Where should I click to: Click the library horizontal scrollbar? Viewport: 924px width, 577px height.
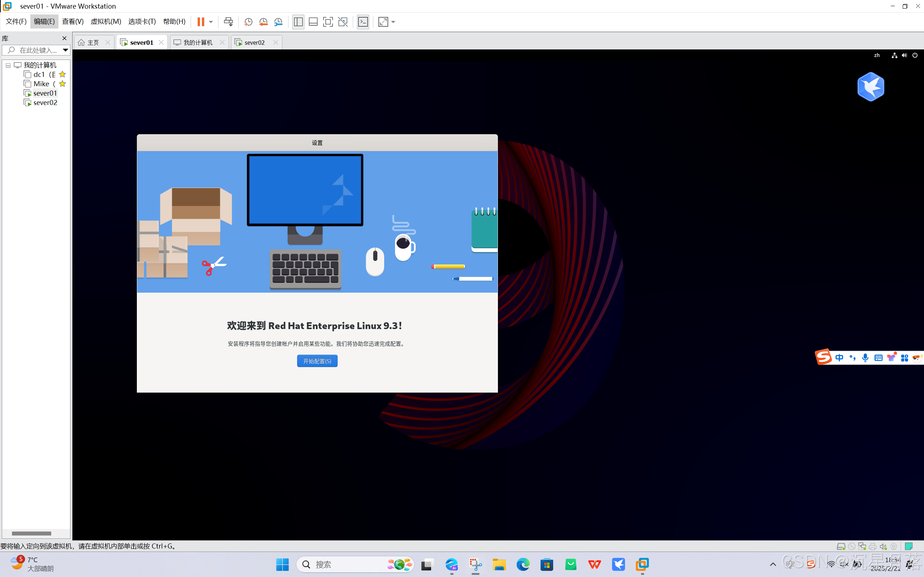click(31, 533)
